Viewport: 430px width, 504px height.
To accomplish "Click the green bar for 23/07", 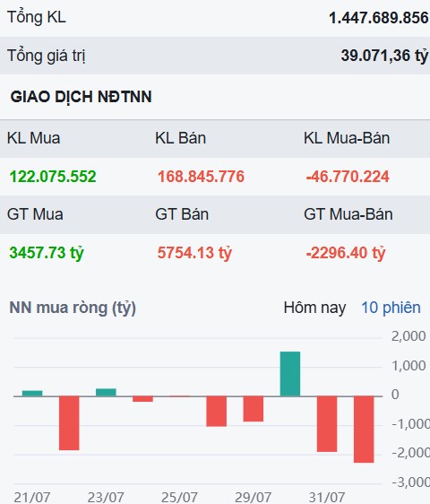I will 106,393.
